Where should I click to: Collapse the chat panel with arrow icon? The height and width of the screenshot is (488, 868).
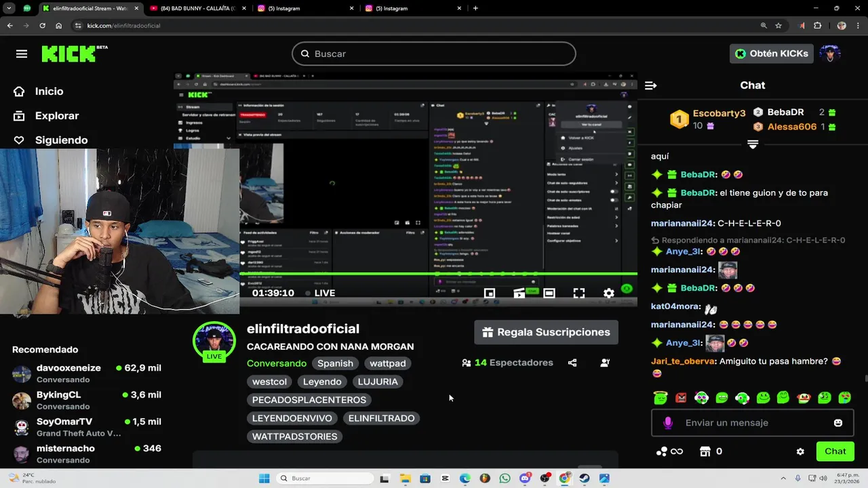(651, 85)
